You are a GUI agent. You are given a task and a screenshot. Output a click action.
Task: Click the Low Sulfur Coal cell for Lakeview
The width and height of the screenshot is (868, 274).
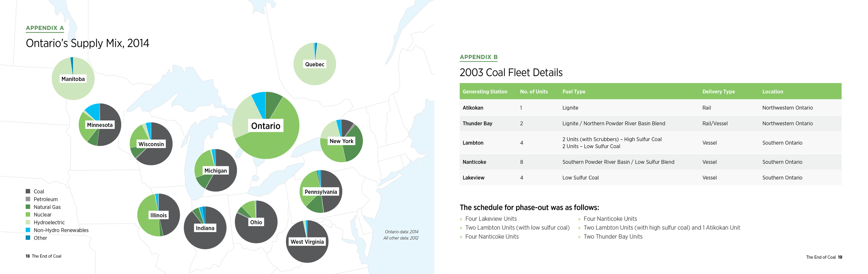[x=581, y=178]
